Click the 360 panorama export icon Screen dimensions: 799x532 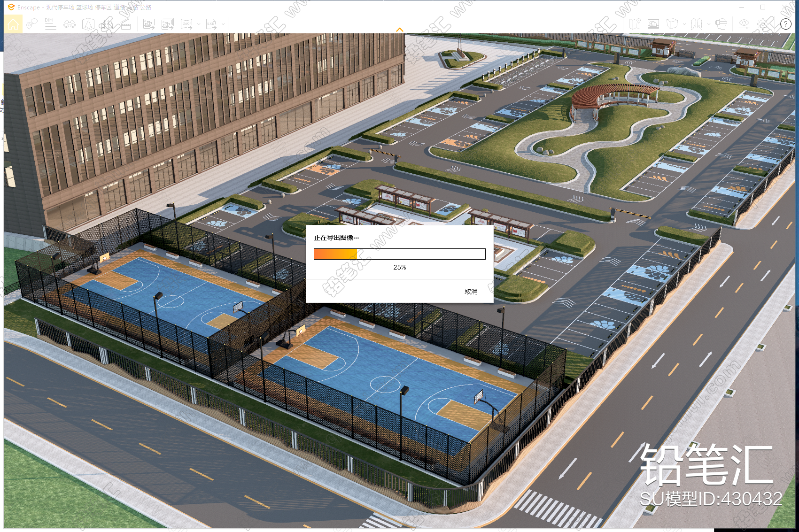click(187, 24)
